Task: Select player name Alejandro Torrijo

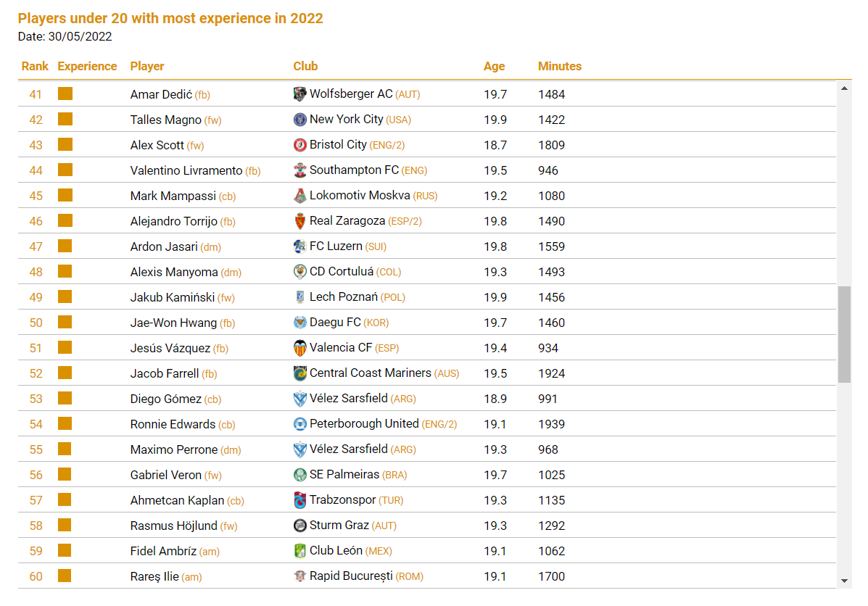Action: (x=173, y=221)
